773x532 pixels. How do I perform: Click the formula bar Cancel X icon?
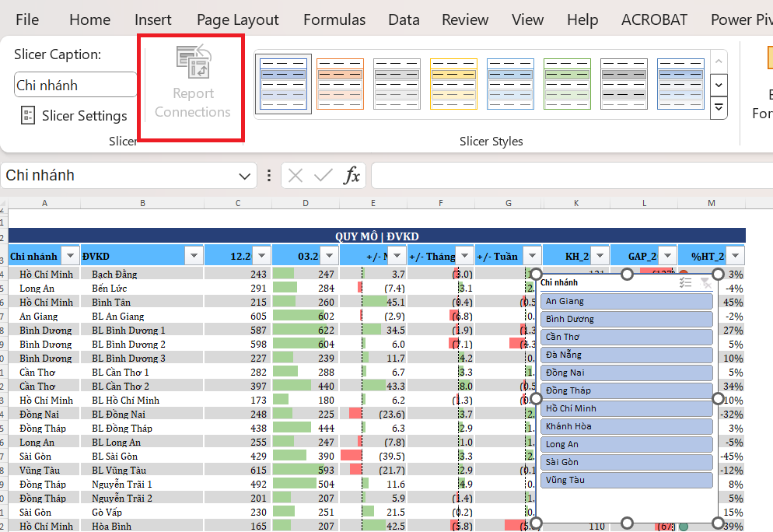pos(296,176)
